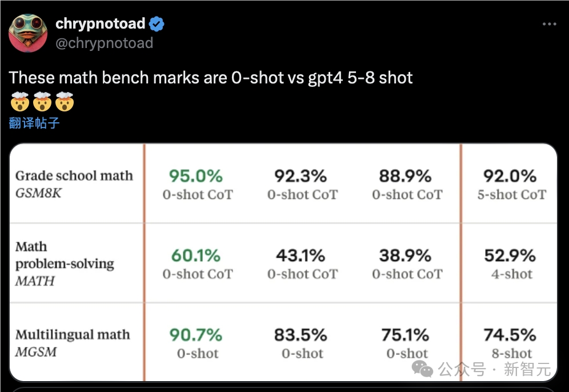Image resolution: width=569 pixels, height=392 pixels.
Task: Click the Multilingual math MGSM label
Action: point(73,343)
